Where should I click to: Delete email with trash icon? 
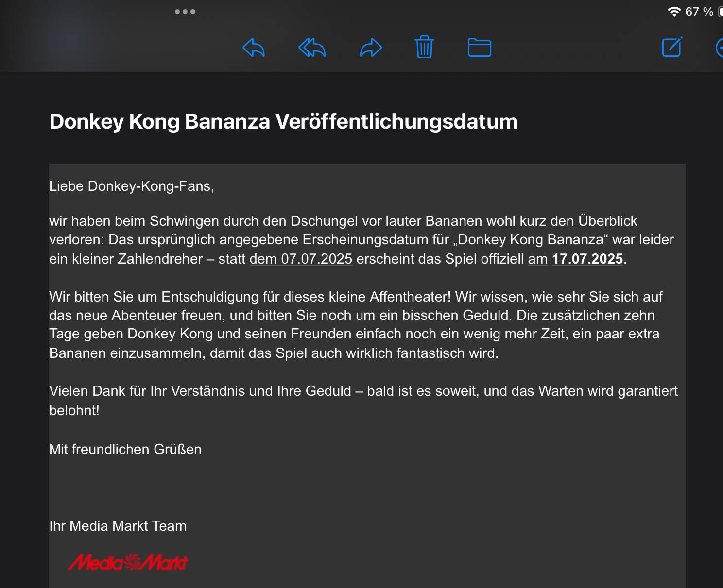click(x=424, y=47)
